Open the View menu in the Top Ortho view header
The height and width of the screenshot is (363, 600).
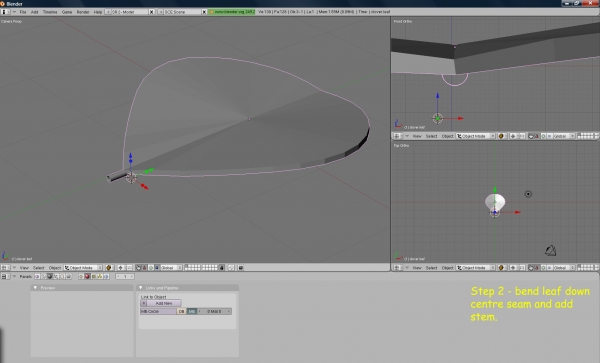[417, 268]
